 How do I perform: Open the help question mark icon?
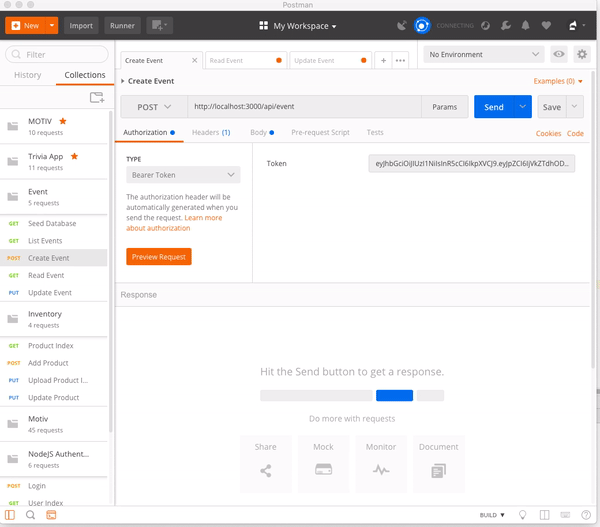[586, 515]
